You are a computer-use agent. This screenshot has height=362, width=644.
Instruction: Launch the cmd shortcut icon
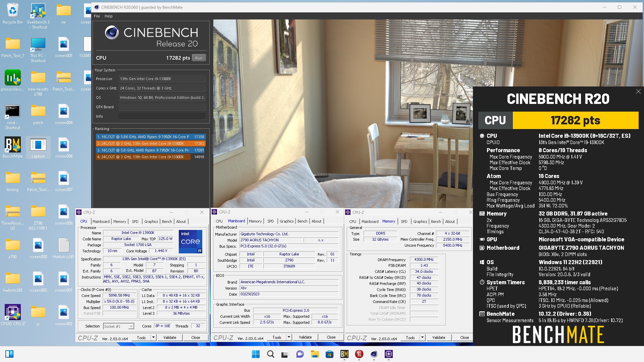click(x=12, y=117)
